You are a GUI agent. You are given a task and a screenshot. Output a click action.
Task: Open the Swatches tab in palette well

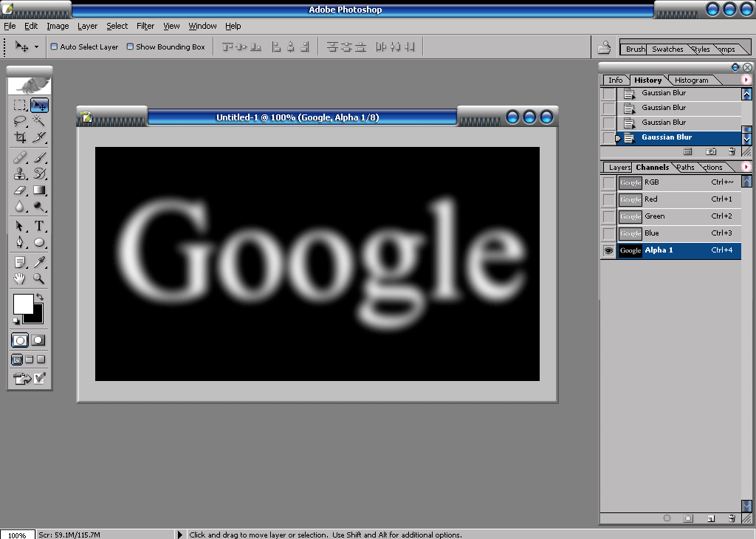[x=667, y=49]
